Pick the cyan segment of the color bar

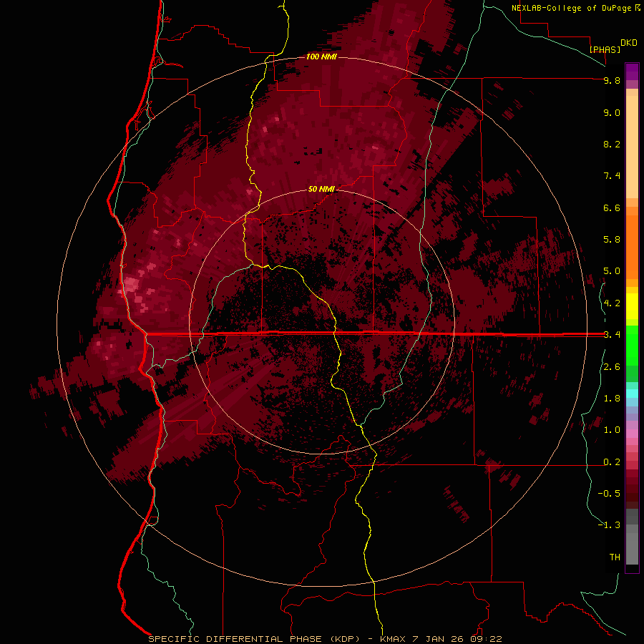pyautogui.click(x=632, y=393)
